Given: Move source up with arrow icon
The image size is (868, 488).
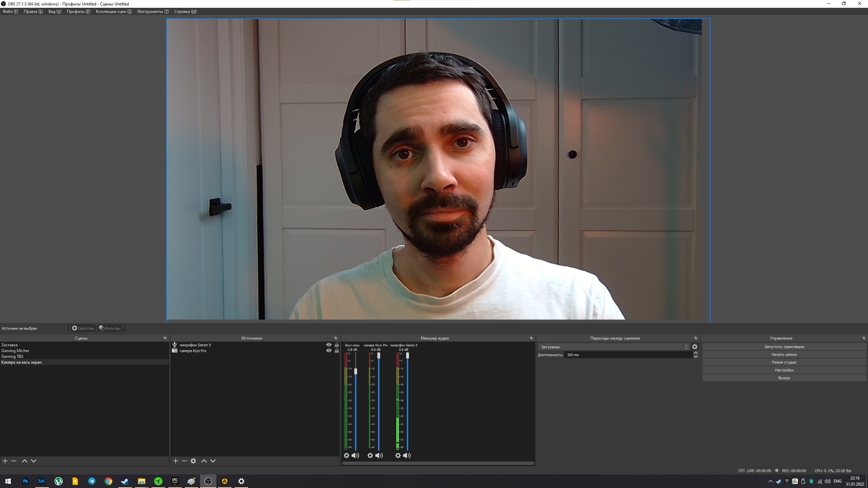Looking at the screenshot, I should [204, 461].
